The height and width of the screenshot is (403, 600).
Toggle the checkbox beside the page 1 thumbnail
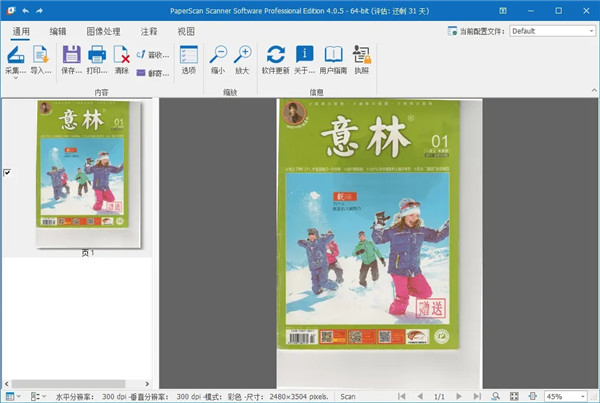pos(8,173)
